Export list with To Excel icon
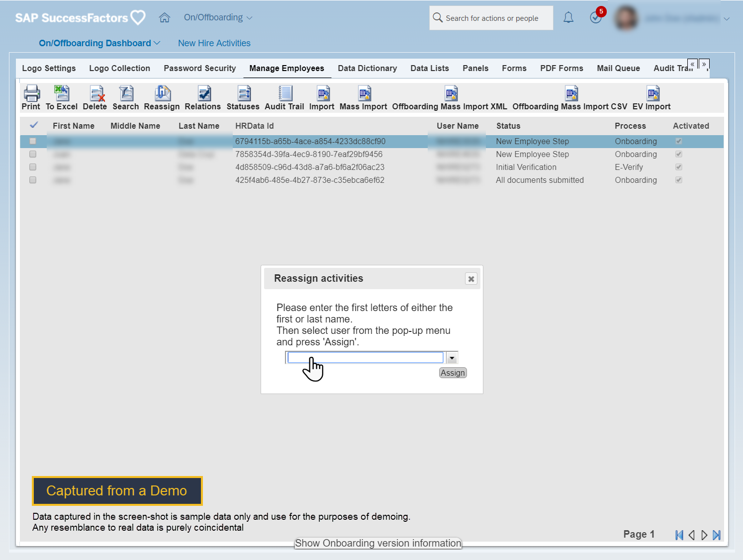The width and height of the screenshot is (743, 560). pyautogui.click(x=62, y=93)
